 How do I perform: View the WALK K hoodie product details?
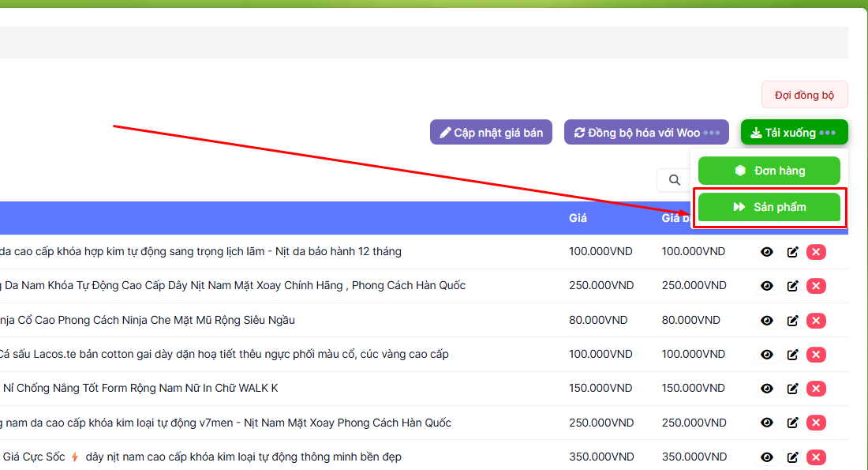tap(766, 389)
